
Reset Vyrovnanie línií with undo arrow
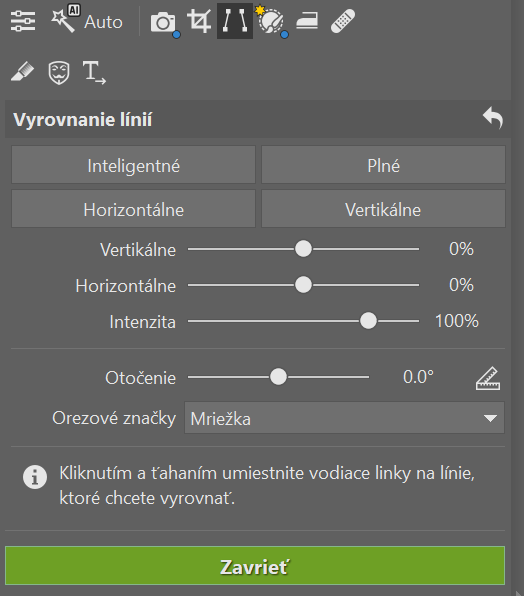[x=493, y=118]
